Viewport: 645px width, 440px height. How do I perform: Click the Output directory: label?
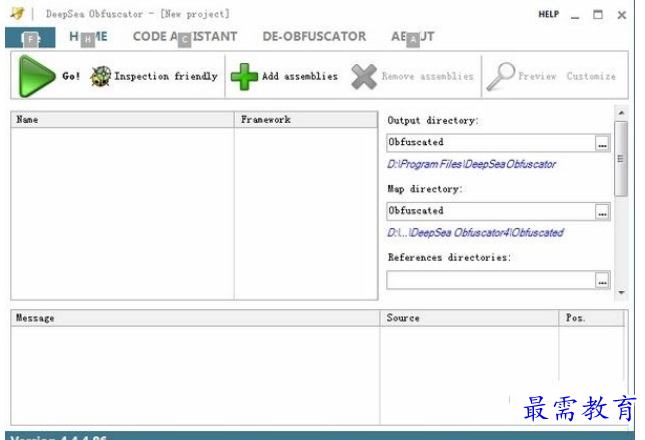pyautogui.click(x=433, y=121)
